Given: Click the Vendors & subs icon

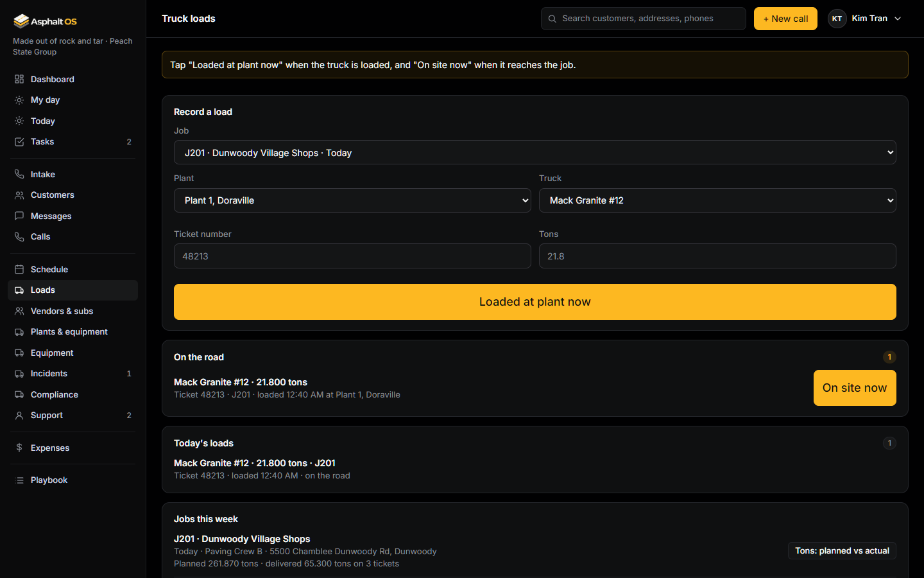Looking at the screenshot, I should click(x=19, y=311).
